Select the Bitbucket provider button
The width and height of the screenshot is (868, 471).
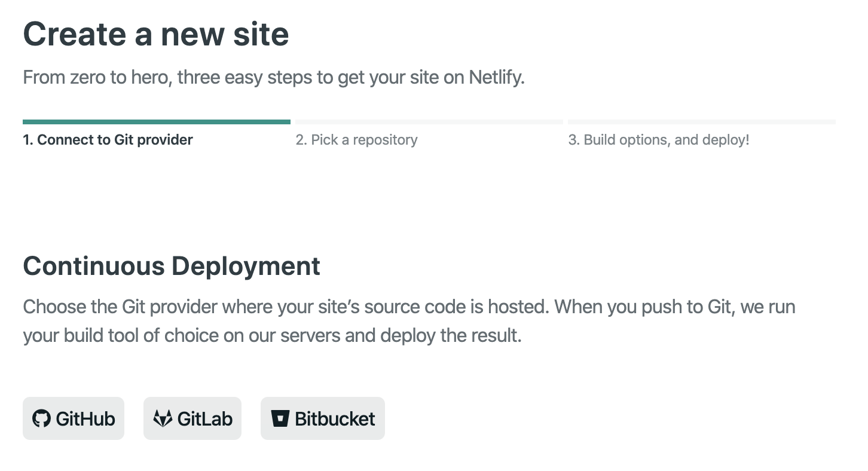[323, 418]
